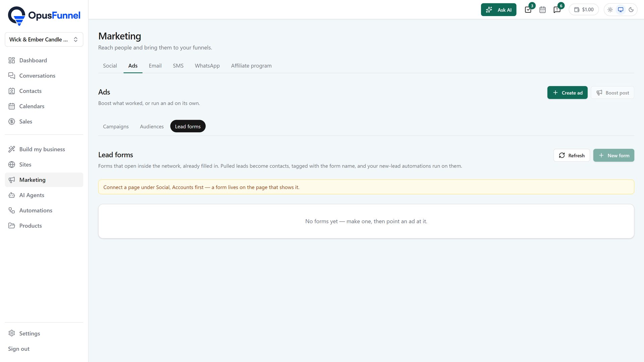Viewport: 644px width, 362px height.
Task: Click the Create ad button
Action: click(x=568, y=93)
